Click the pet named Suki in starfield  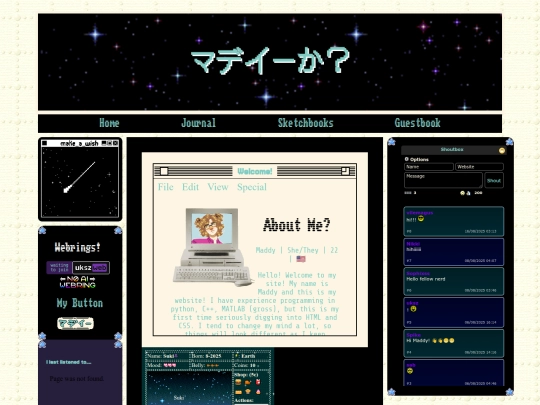tap(179, 398)
